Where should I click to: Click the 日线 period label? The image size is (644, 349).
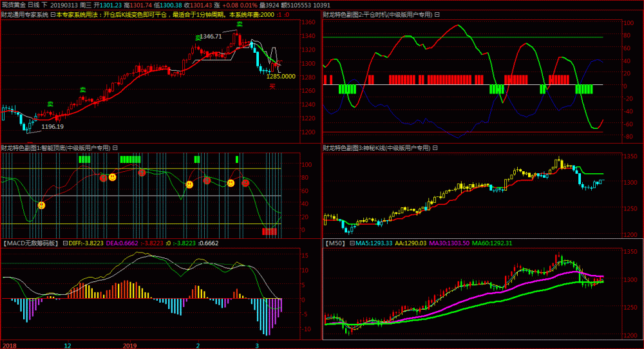pyautogui.click(x=34, y=5)
